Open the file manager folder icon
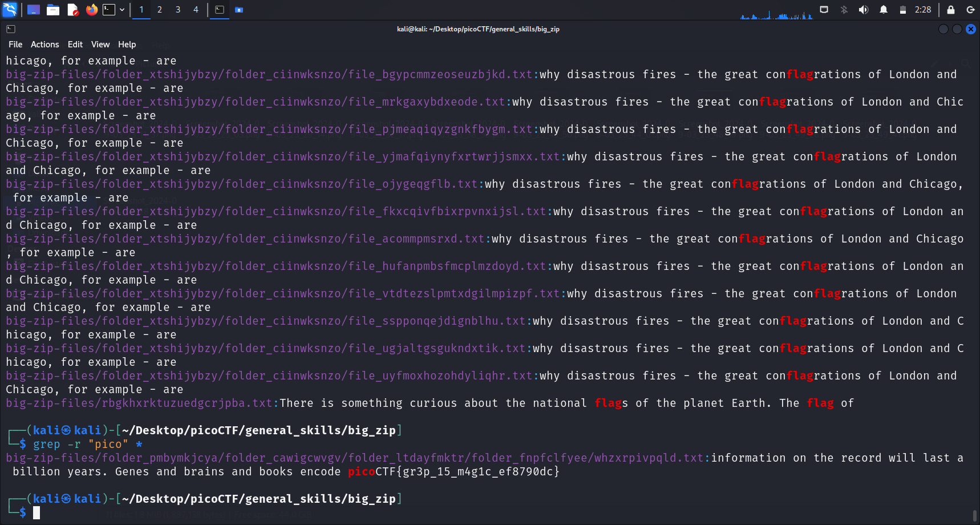 coord(53,10)
